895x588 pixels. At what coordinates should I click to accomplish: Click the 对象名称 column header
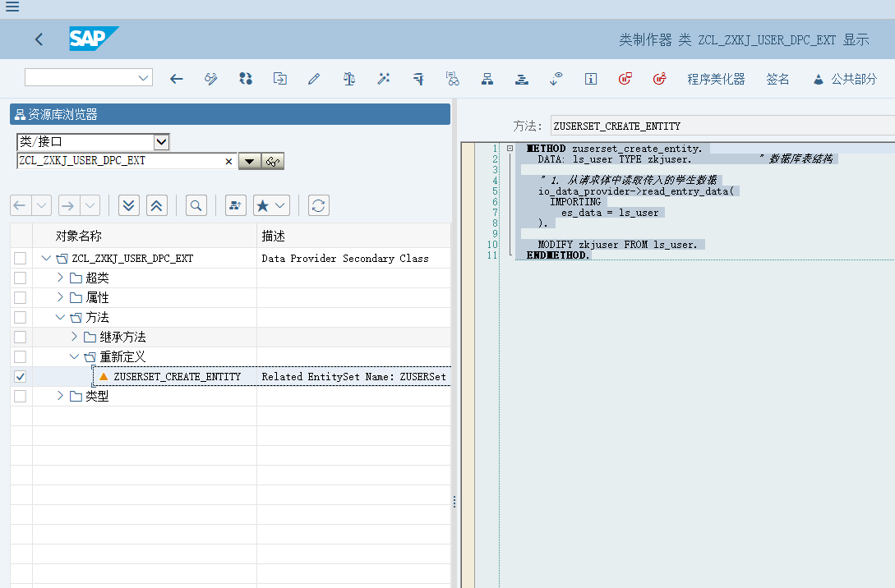(x=78, y=236)
